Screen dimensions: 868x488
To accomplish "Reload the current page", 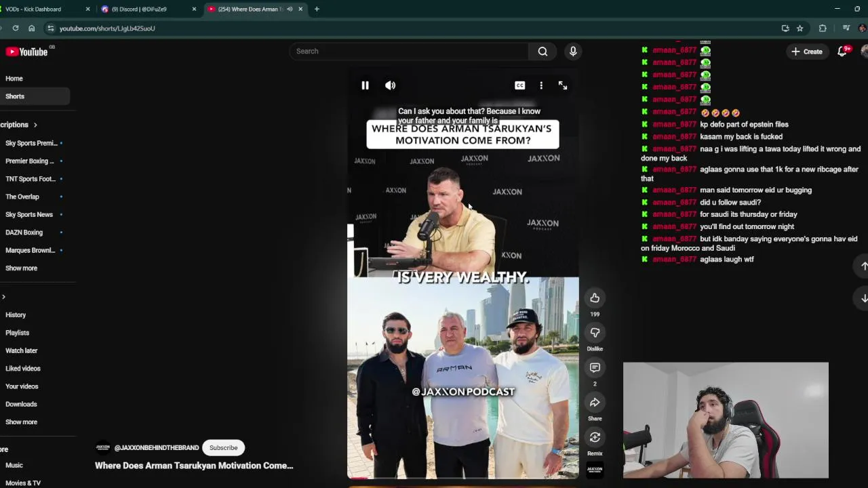I will click(x=15, y=28).
